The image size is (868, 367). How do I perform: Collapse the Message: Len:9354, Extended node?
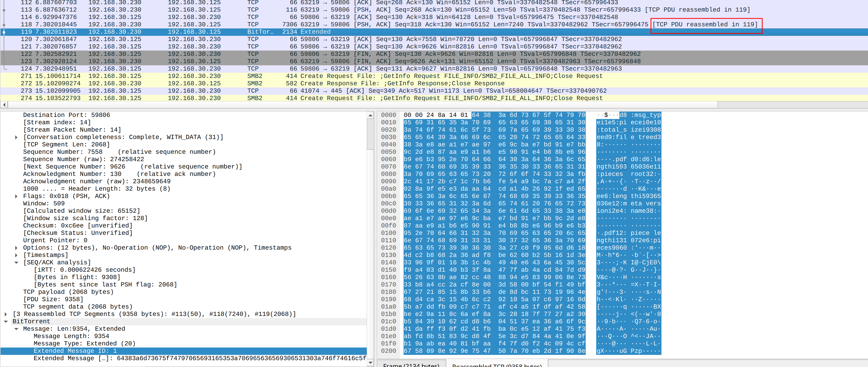pyautogui.click(x=16, y=329)
